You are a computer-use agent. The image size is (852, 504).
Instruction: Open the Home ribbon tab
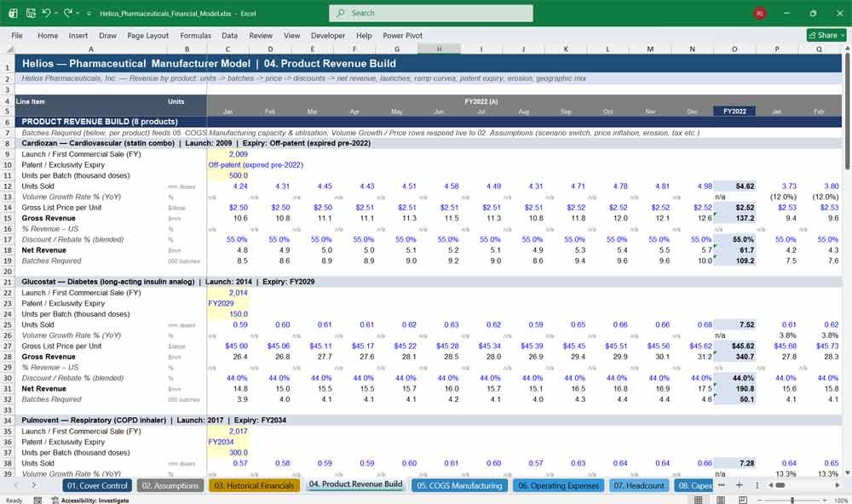tap(48, 35)
